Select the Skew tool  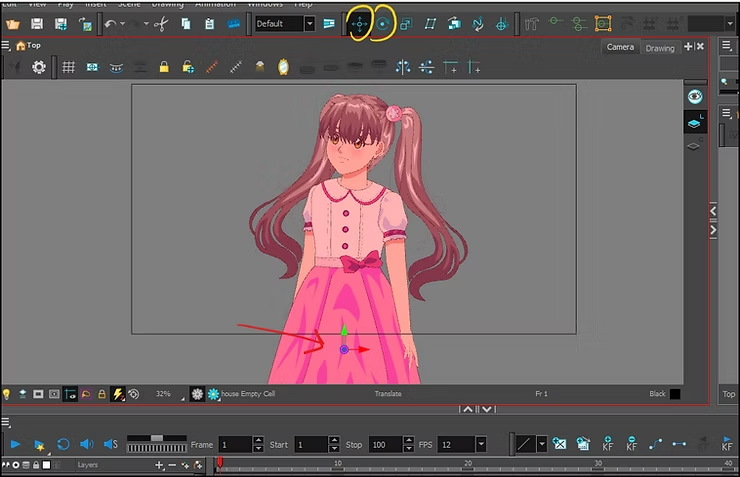(430, 24)
